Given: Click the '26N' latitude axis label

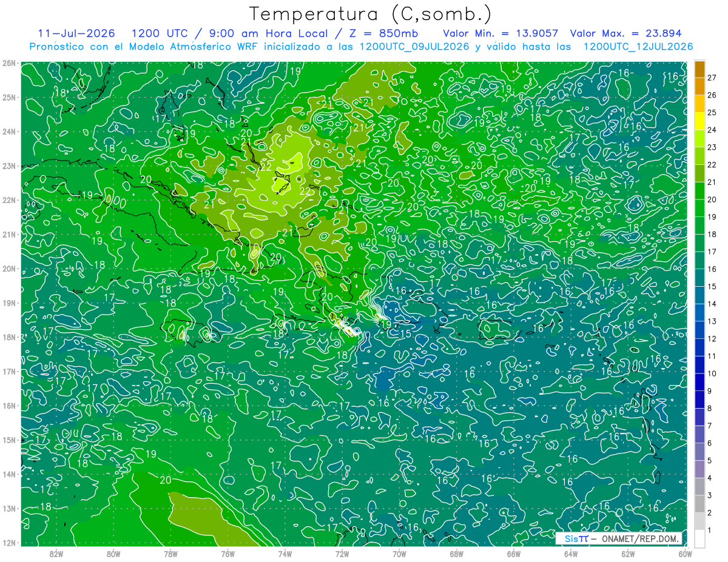Looking at the screenshot, I should coord(8,63).
